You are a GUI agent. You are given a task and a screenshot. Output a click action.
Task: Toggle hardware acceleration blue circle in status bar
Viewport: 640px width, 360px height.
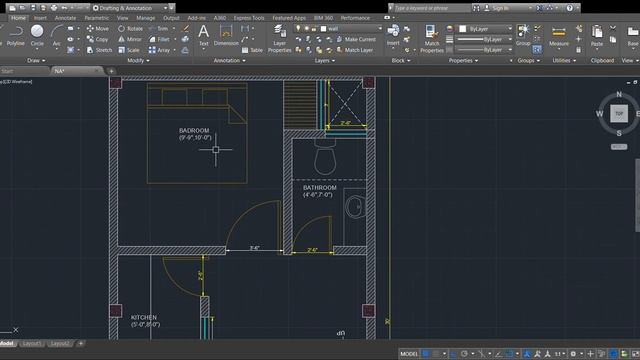click(x=613, y=353)
